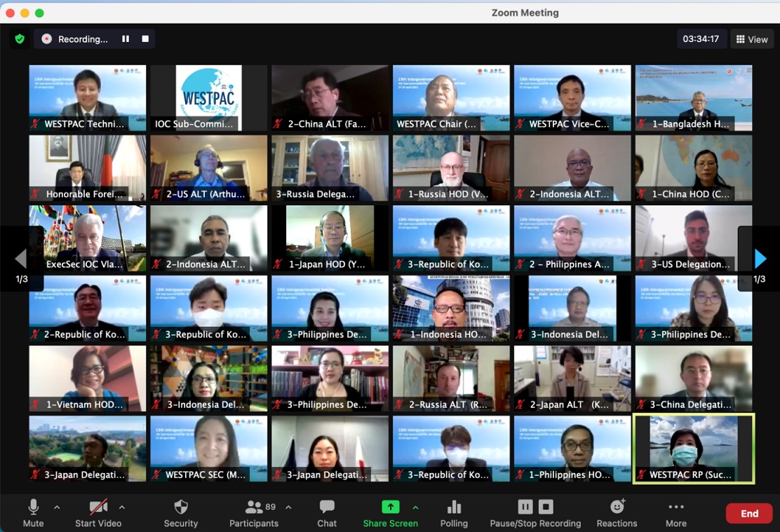Select the highlighted WESTPAC RP (Suc... tile
The image size is (780, 532).
click(x=694, y=449)
